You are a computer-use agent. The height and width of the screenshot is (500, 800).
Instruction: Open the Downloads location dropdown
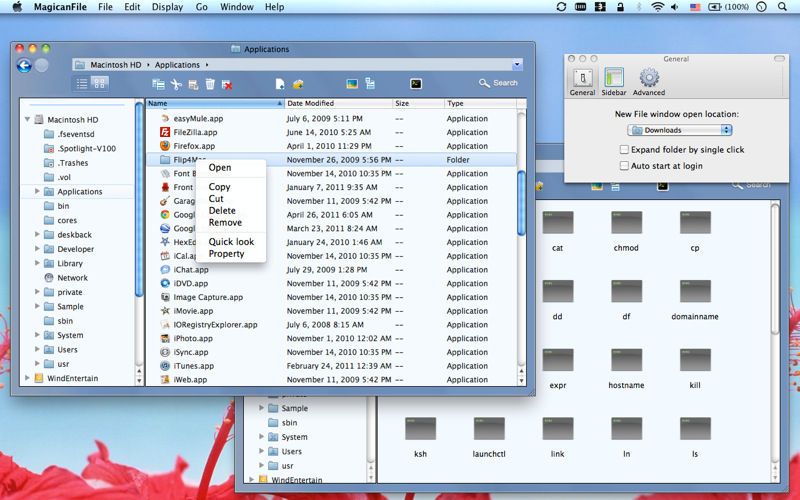click(680, 130)
